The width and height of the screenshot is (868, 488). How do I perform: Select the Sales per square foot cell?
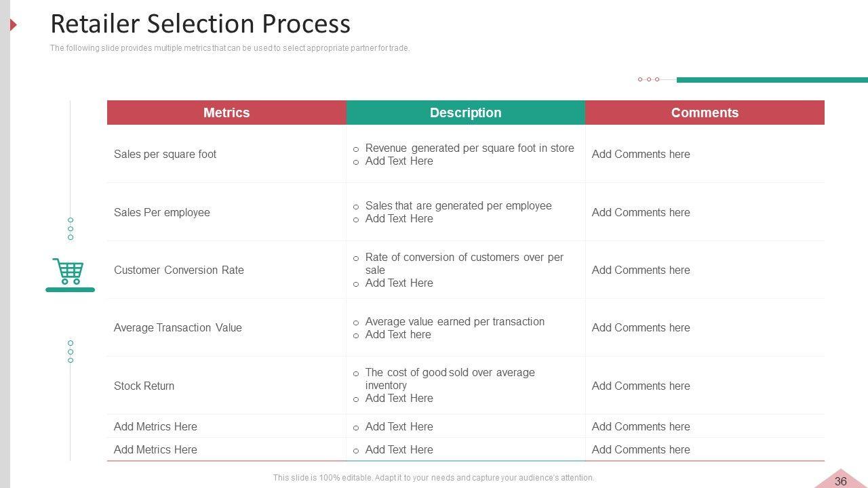(165, 154)
